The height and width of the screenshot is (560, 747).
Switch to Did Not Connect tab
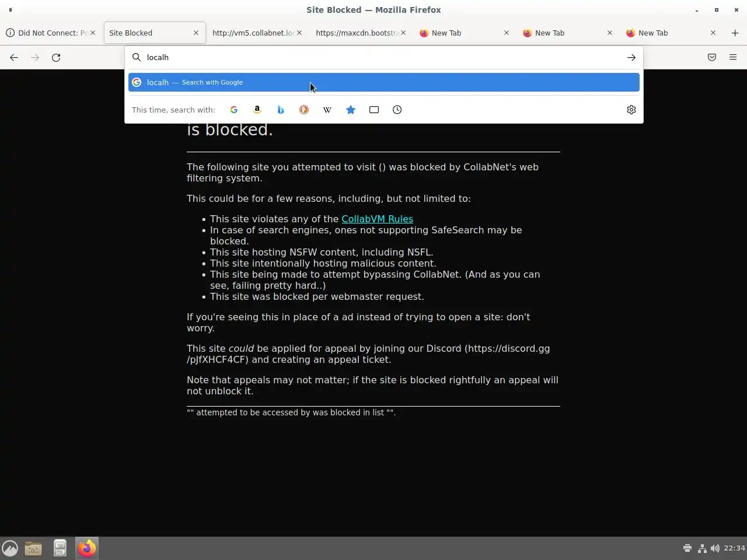pyautogui.click(x=51, y=33)
